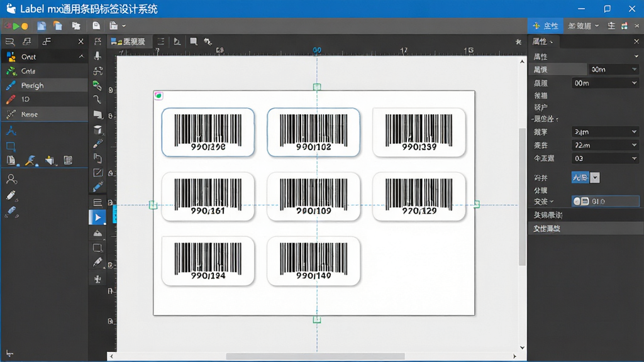
Task: Select the active blue arrow pointer tool
Action: click(x=97, y=217)
